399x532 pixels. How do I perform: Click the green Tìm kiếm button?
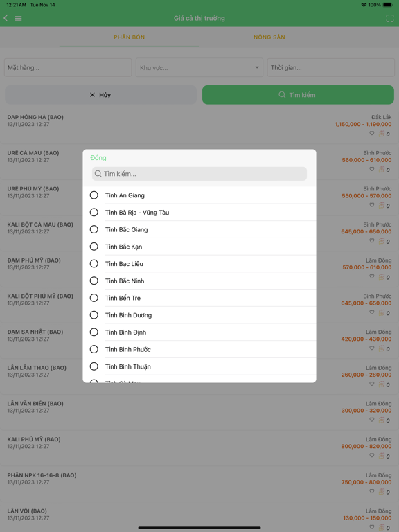pyautogui.click(x=298, y=95)
